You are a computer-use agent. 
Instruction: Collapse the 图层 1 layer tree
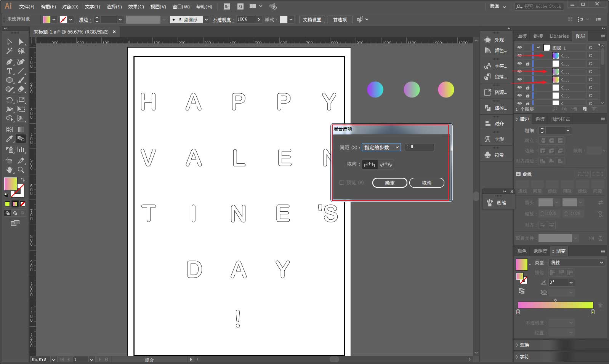pyautogui.click(x=538, y=48)
